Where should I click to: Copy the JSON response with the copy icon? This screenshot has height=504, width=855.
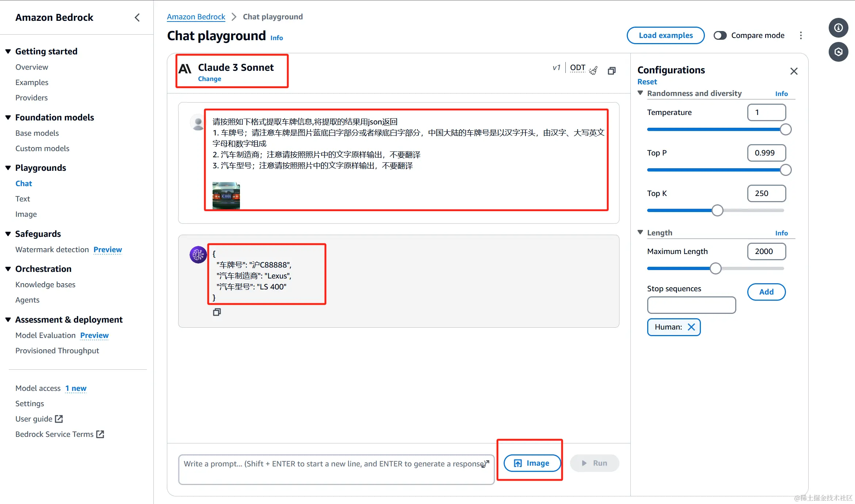pos(217,312)
